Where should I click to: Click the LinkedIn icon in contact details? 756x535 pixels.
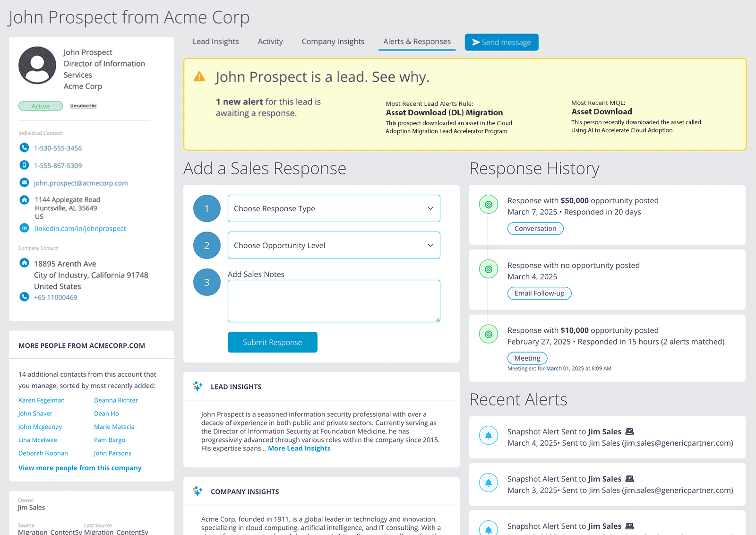coord(24,228)
